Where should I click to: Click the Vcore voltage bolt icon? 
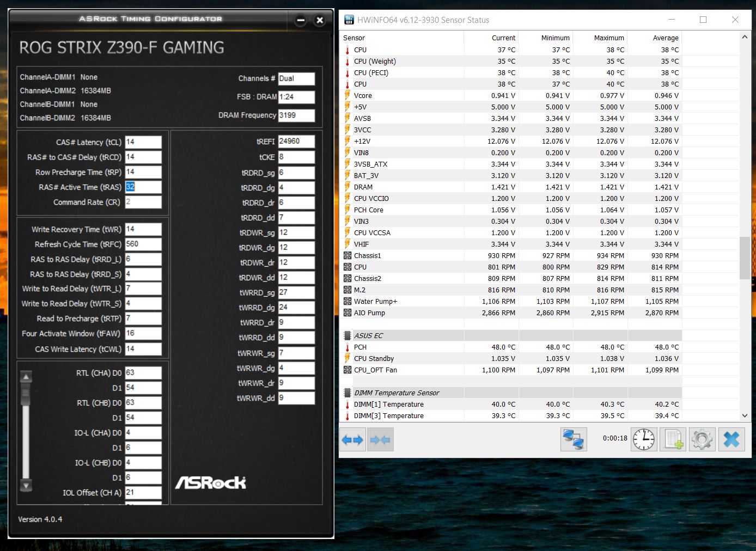[347, 95]
